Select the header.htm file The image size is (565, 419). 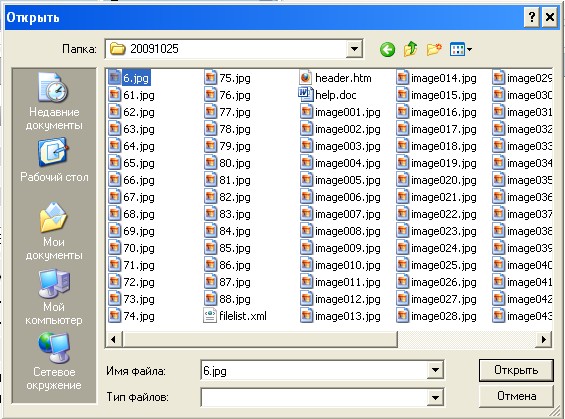pyautogui.click(x=336, y=78)
